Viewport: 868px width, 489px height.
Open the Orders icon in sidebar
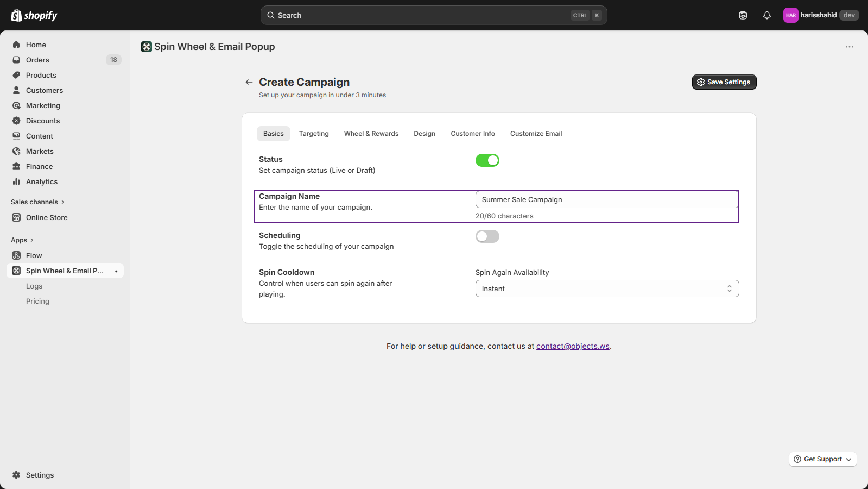click(x=16, y=60)
